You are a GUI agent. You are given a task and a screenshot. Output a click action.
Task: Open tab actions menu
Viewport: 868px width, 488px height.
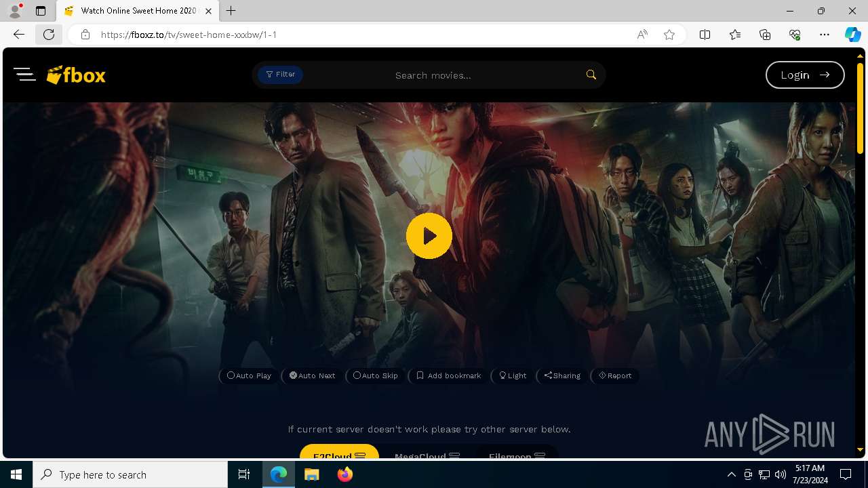click(x=41, y=11)
